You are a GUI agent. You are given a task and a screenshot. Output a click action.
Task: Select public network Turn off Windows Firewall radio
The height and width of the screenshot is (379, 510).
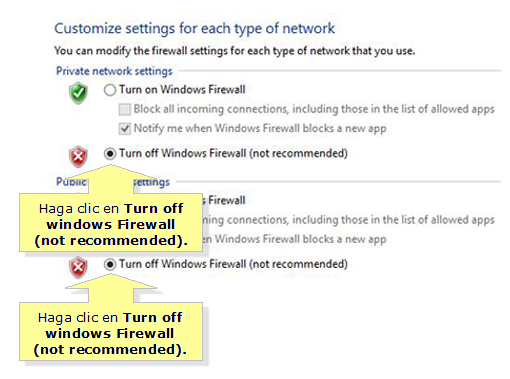[110, 264]
